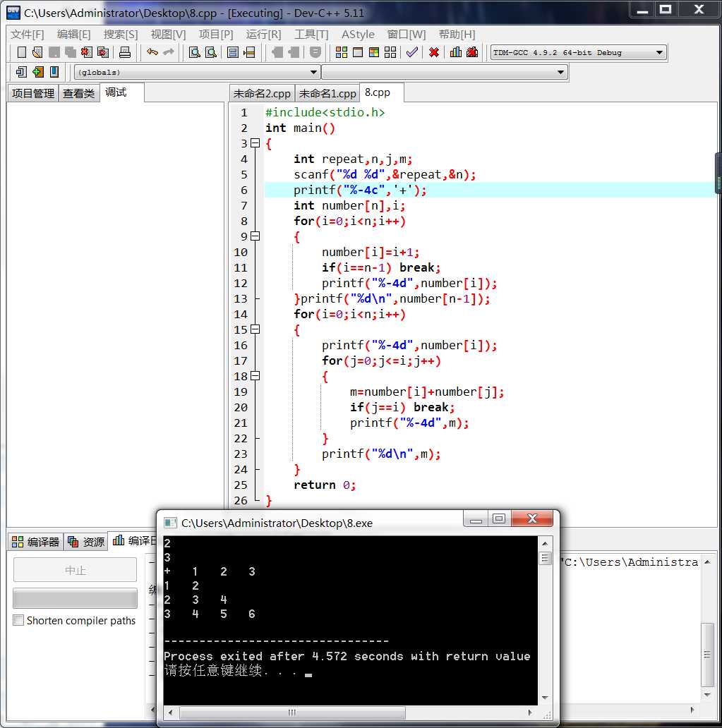Click the code line printf("%-4c",'+');
Viewport: 722px width, 728px height.
(360, 190)
